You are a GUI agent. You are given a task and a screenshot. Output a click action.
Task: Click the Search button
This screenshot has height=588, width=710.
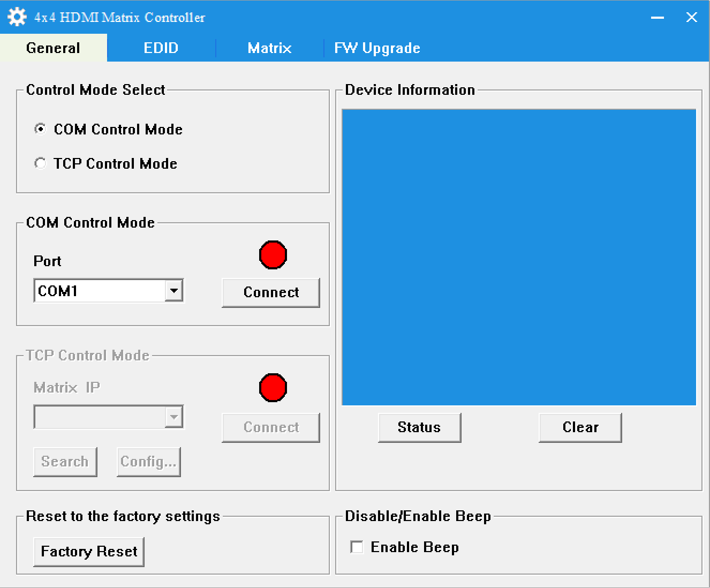tap(65, 462)
